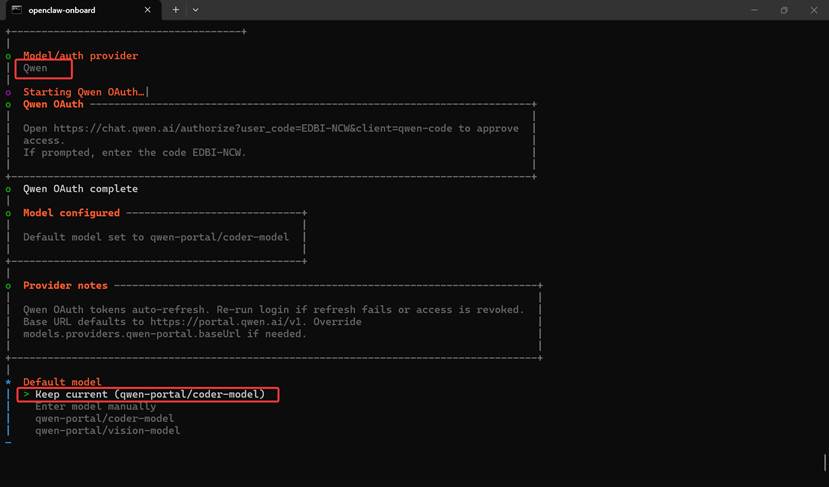Pick the qwen-portal/coder-model list entry
The width and height of the screenshot is (829, 487).
pyautogui.click(x=105, y=419)
